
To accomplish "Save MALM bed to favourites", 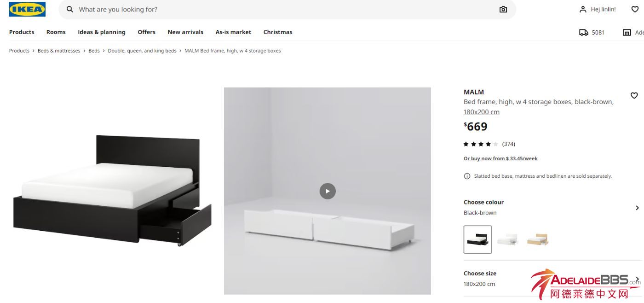I will tap(634, 95).
